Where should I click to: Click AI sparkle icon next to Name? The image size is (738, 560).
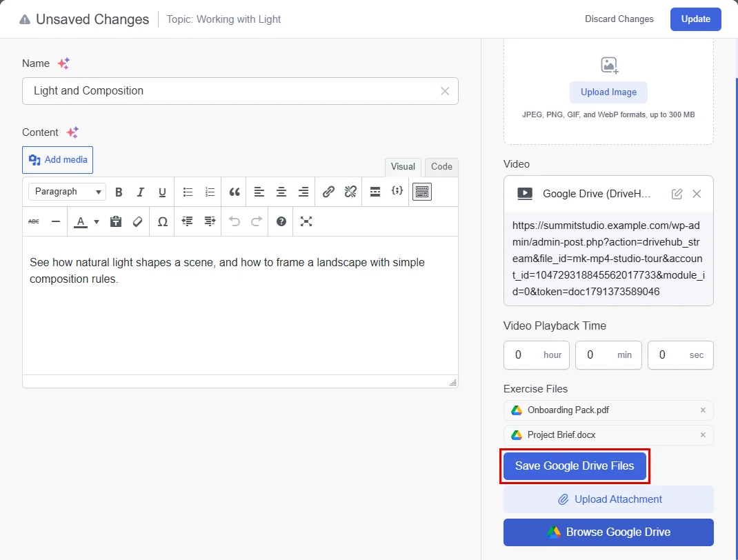63,63
